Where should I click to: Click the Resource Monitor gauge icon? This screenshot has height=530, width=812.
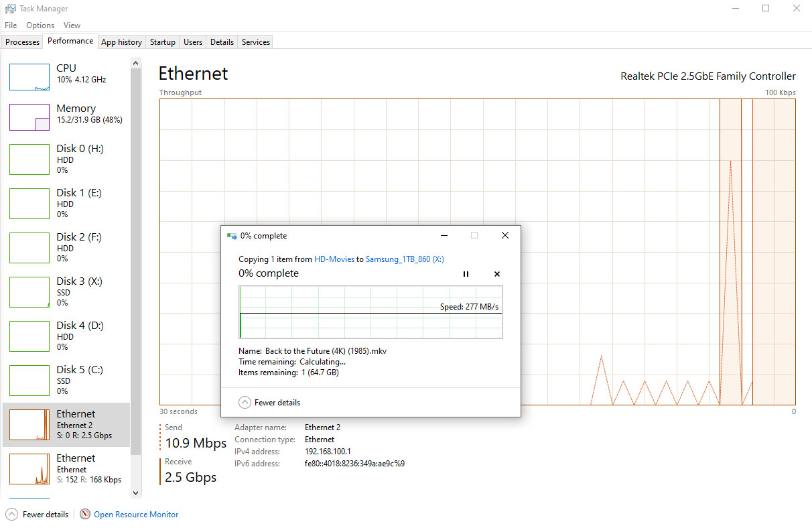click(85, 515)
